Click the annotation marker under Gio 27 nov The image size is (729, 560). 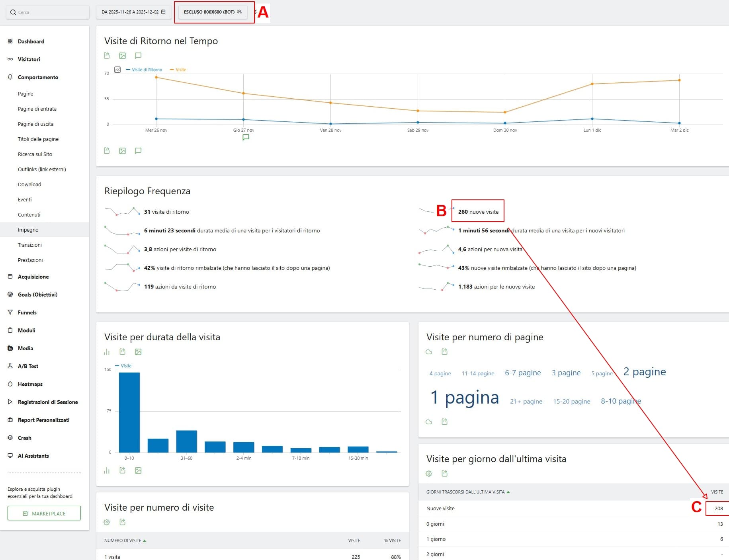pos(246,137)
